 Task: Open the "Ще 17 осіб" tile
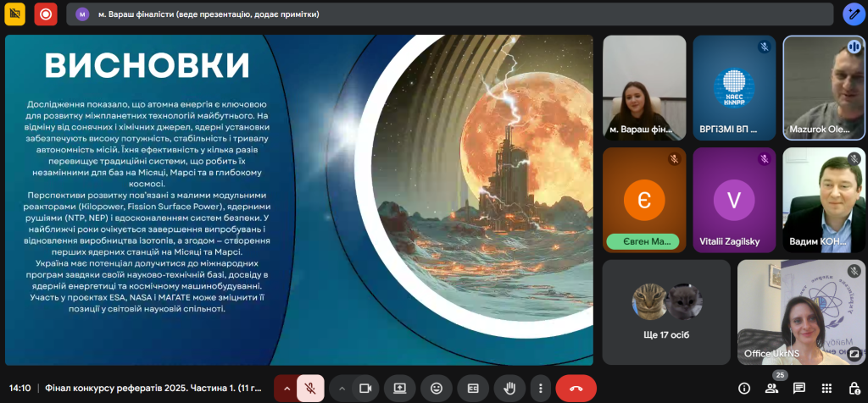click(x=665, y=312)
